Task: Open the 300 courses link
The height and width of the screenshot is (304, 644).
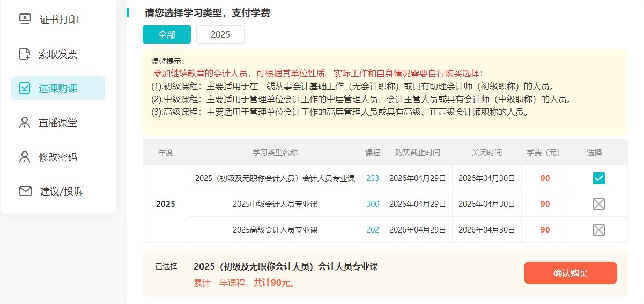Action: tap(373, 204)
